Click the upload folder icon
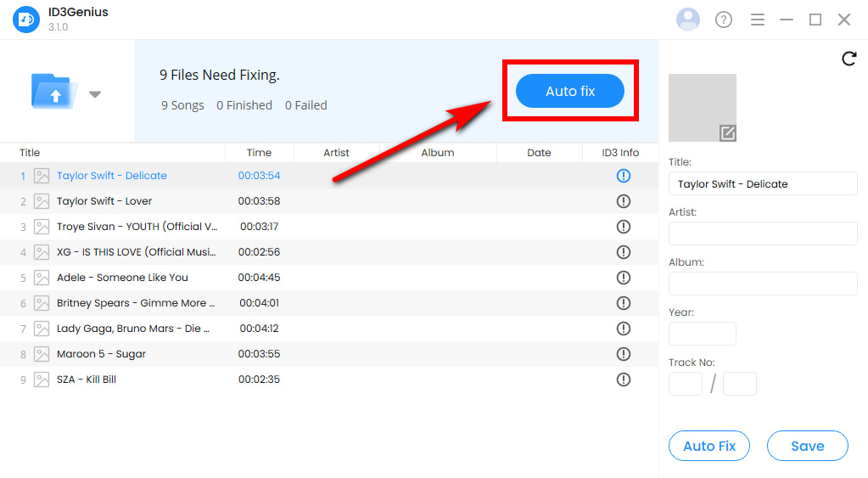This screenshot has height=478, width=868. [x=53, y=91]
